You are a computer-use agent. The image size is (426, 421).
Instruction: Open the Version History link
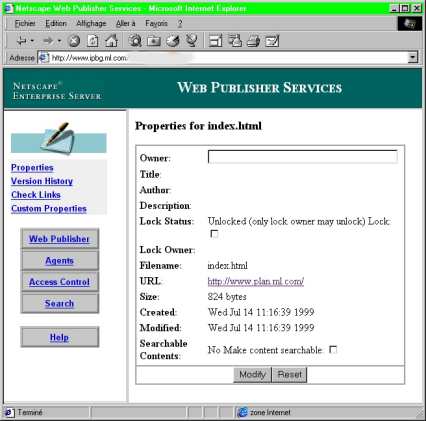[x=42, y=181]
